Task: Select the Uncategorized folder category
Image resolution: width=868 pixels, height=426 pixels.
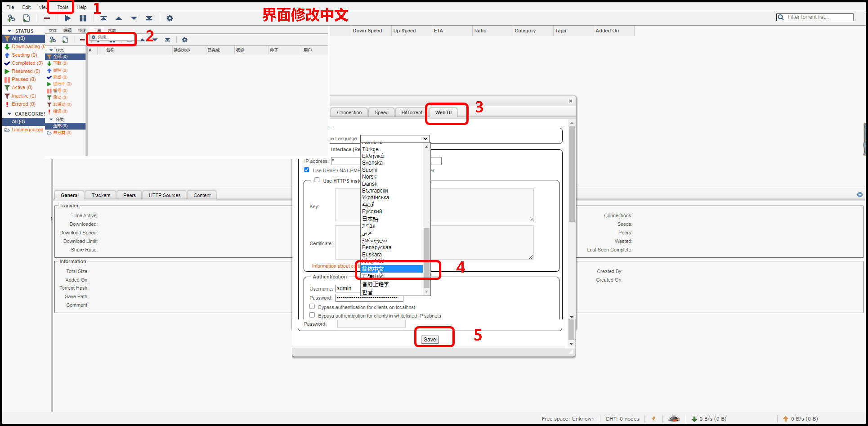Action: (x=24, y=130)
